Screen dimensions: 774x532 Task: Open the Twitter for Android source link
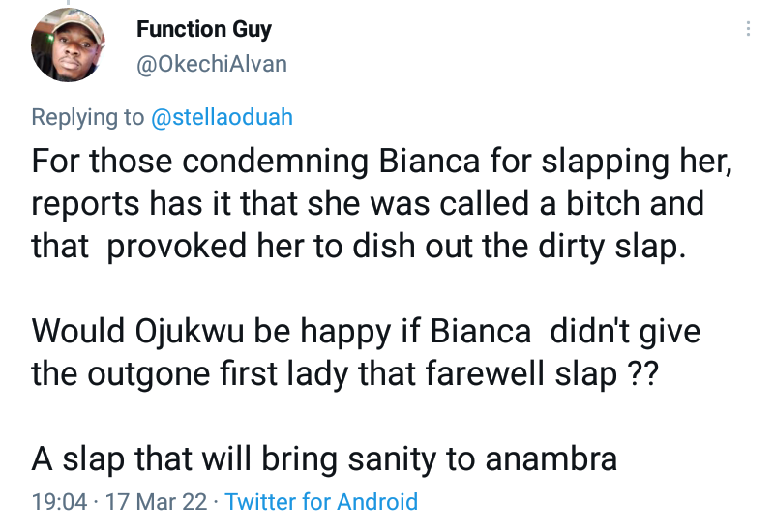321,502
